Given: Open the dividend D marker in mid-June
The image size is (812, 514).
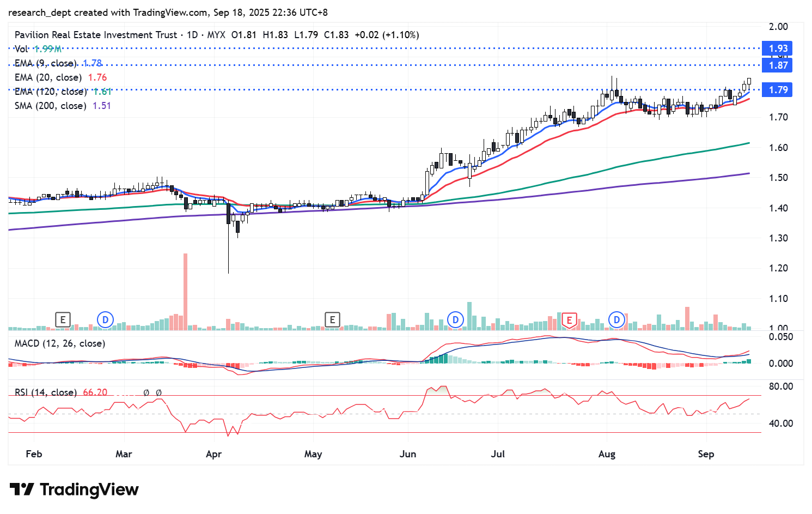Looking at the screenshot, I should pos(455,319).
